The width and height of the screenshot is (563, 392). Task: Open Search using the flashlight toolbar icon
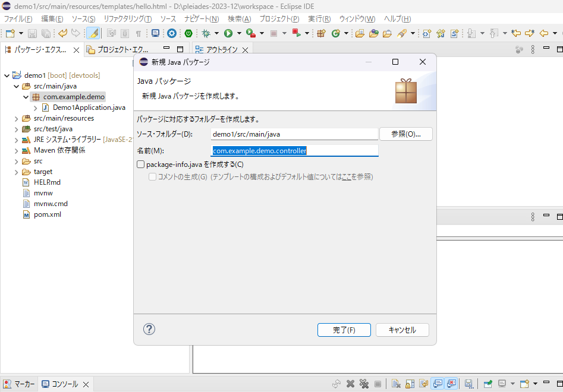point(402,33)
